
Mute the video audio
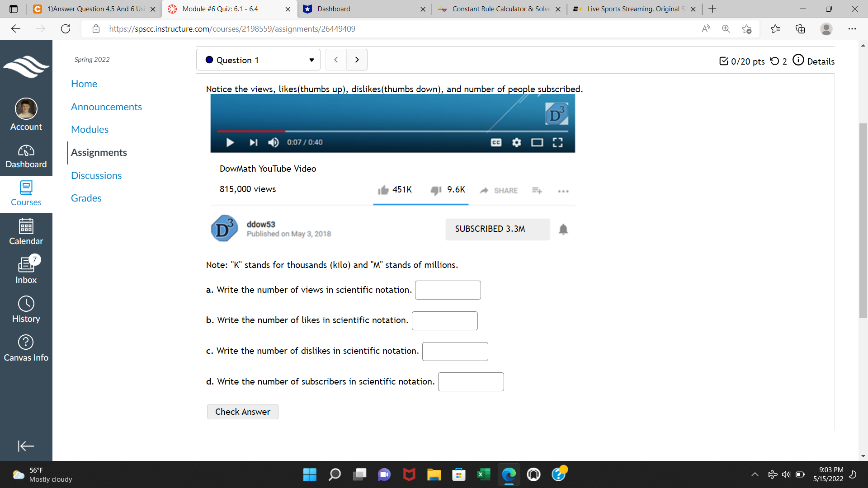[273, 142]
